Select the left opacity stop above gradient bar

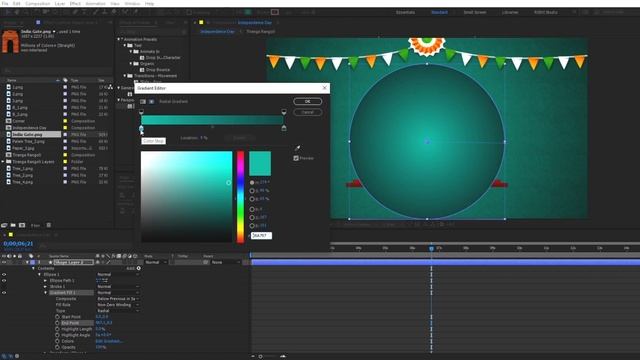141,112
